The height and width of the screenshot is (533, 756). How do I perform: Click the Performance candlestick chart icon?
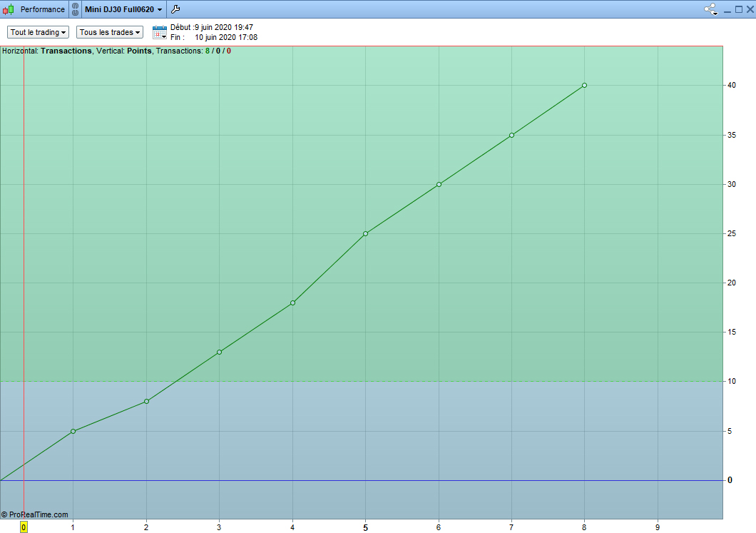click(x=8, y=9)
